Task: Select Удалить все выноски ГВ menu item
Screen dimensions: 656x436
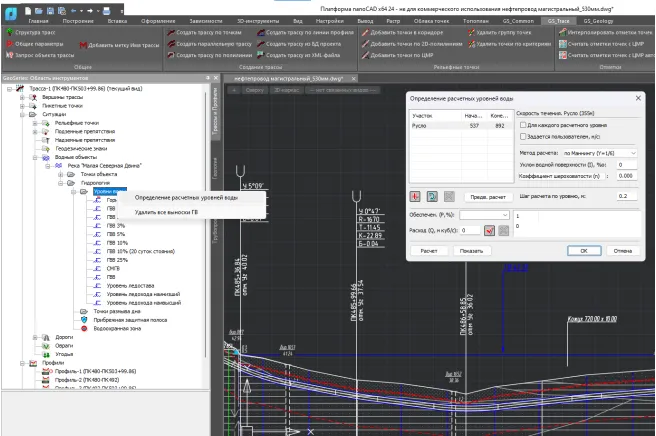Action: coord(166,212)
